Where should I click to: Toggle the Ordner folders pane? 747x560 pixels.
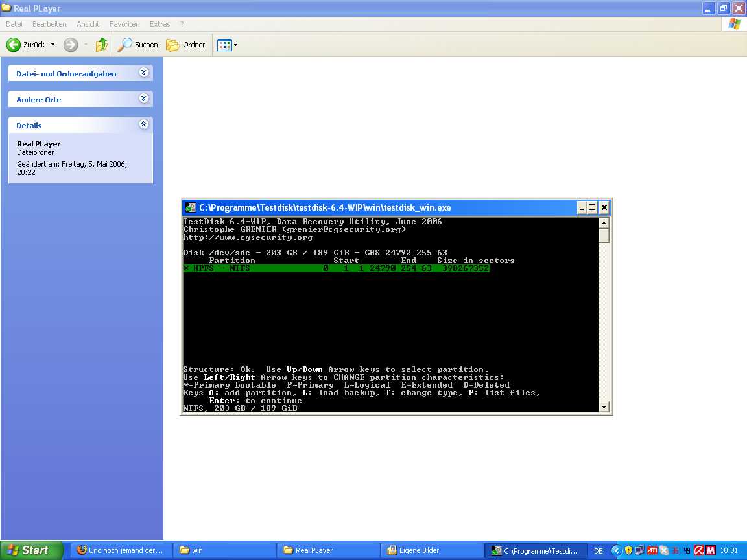click(185, 45)
